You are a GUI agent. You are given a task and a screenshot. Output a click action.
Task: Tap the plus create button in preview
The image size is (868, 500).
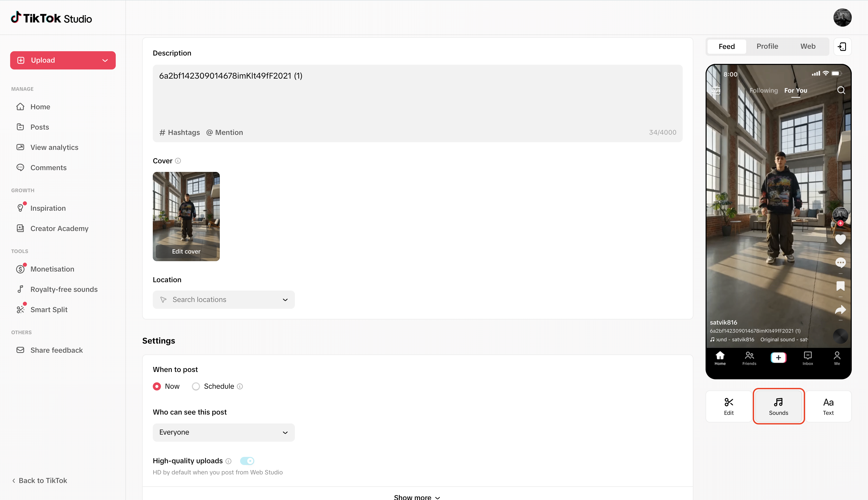778,358
